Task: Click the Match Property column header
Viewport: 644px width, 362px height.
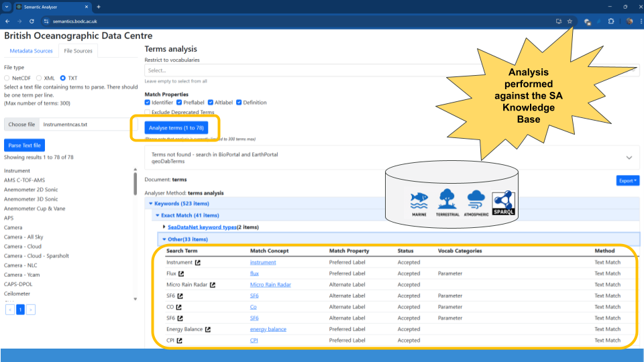Action: pyautogui.click(x=349, y=251)
